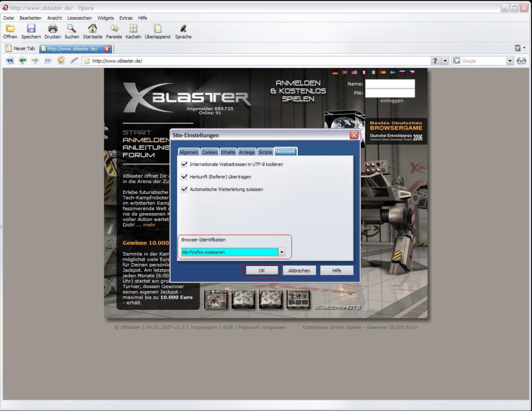Click the einloggen link

coord(392,101)
